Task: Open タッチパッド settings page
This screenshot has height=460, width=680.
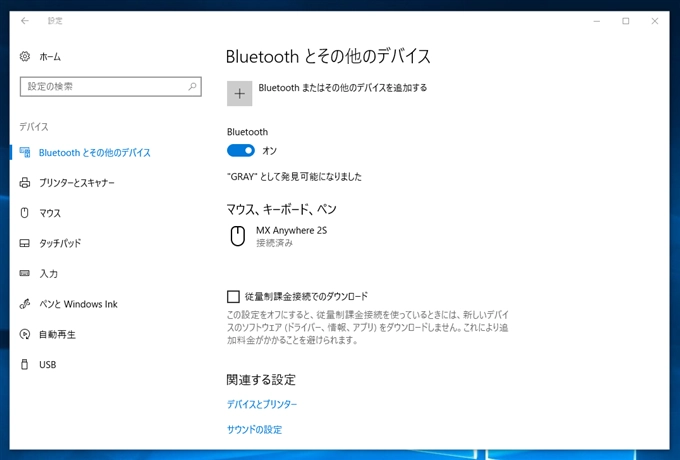Action: [60, 243]
